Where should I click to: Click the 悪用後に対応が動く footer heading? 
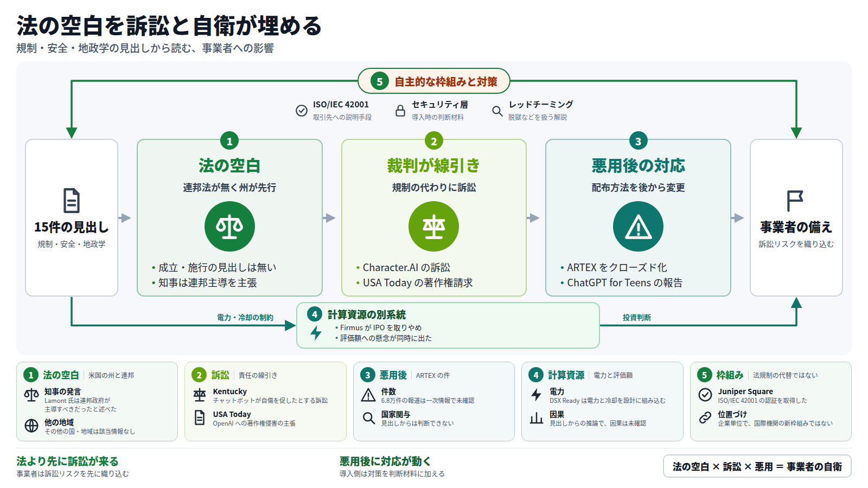point(385,461)
